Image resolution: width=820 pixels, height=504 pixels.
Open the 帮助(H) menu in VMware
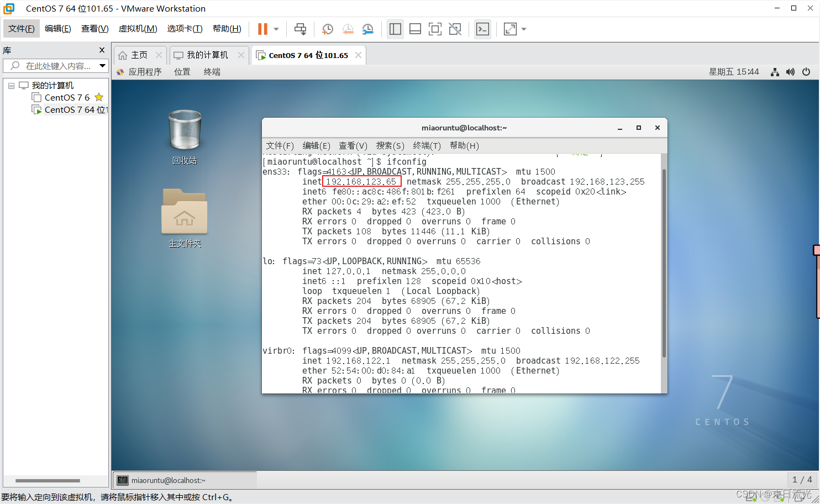[227, 29]
